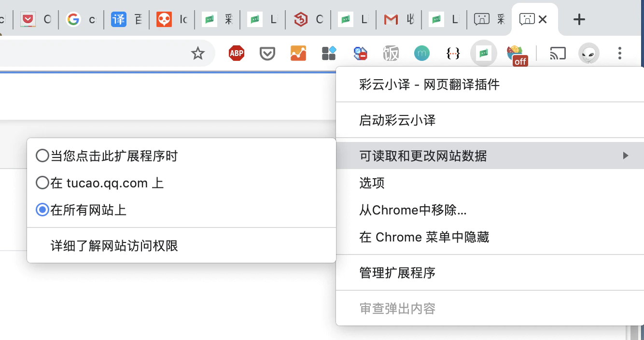
Task: Open the new tab with plus button
Action: pos(579,19)
